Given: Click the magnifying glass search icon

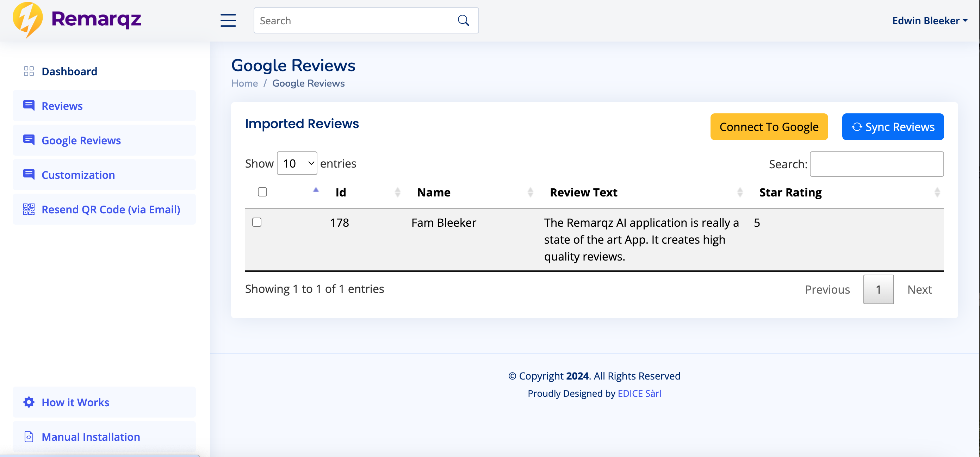Looking at the screenshot, I should pyautogui.click(x=463, y=20).
